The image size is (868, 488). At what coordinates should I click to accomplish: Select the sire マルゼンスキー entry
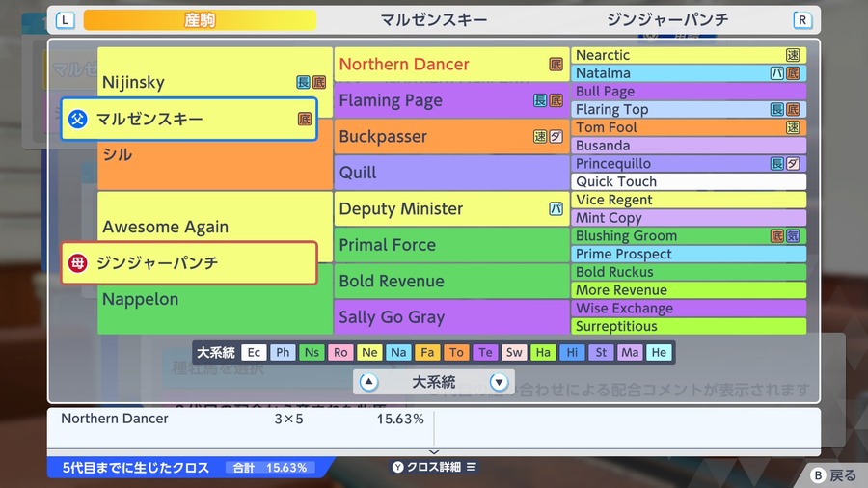click(x=189, y=119)
